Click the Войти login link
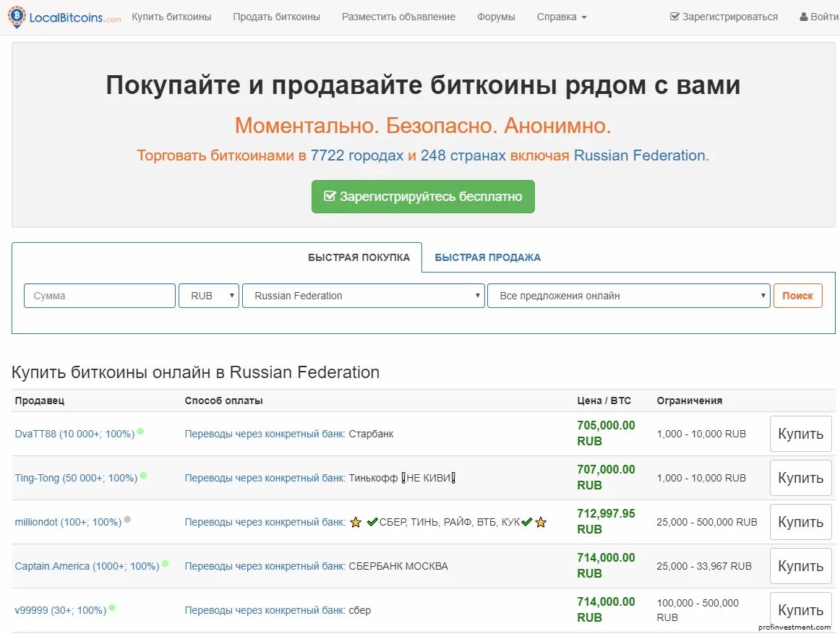Image resolution: width=840 pixels, height=634 pixels. 819,17
